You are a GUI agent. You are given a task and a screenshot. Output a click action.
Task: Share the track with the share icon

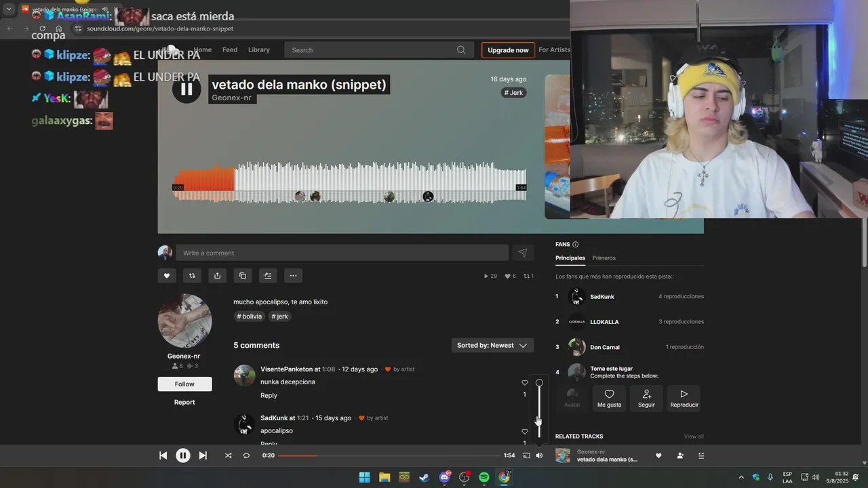217,276
